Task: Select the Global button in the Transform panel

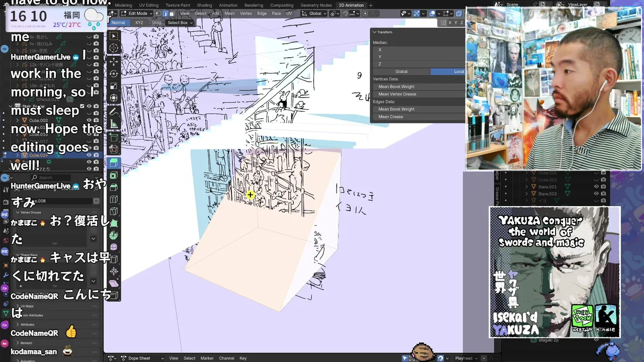Action: 401,71
